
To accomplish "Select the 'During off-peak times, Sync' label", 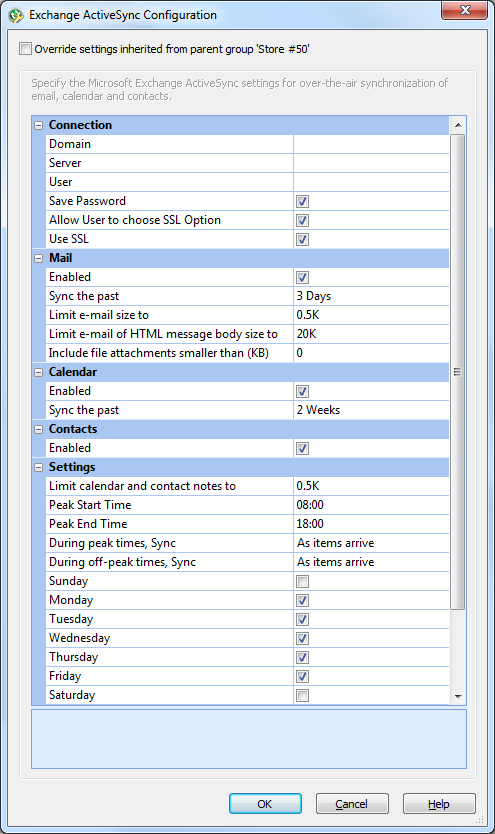I will tap(123, 562).
